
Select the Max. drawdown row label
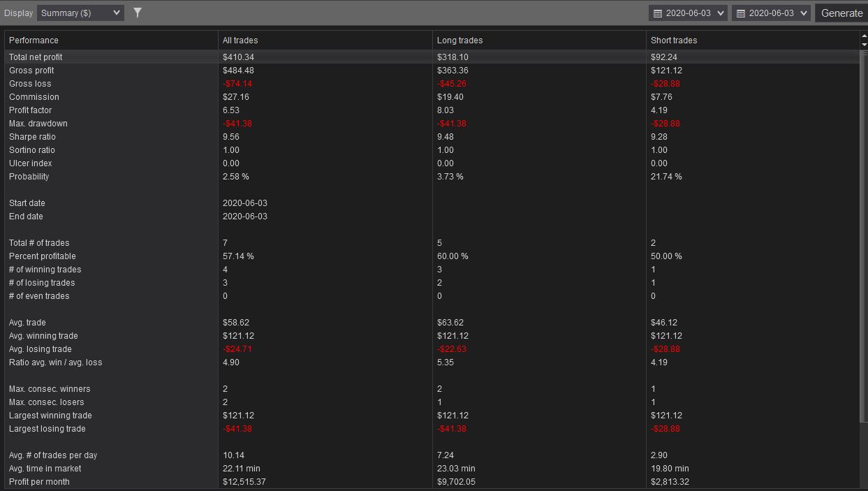38,124
